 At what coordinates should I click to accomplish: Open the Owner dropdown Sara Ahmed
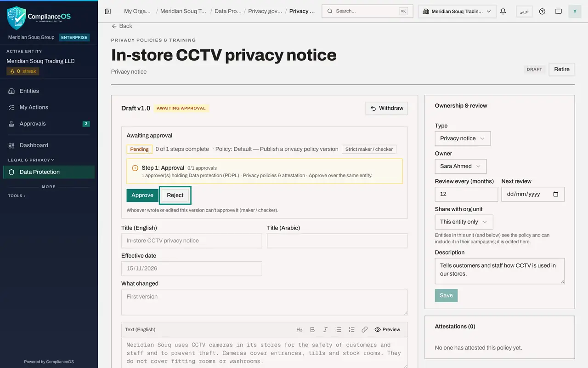pyautogui.click(x=461, y=167)
